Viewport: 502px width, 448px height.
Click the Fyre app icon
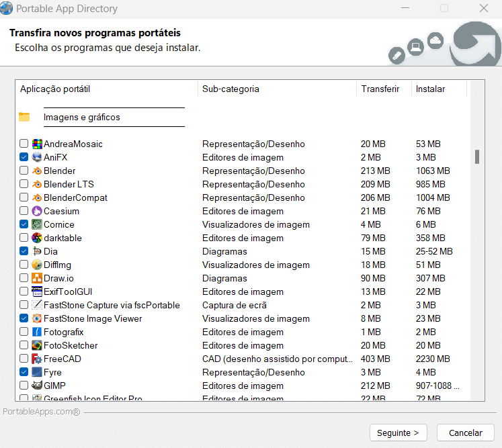click(37, 373)
